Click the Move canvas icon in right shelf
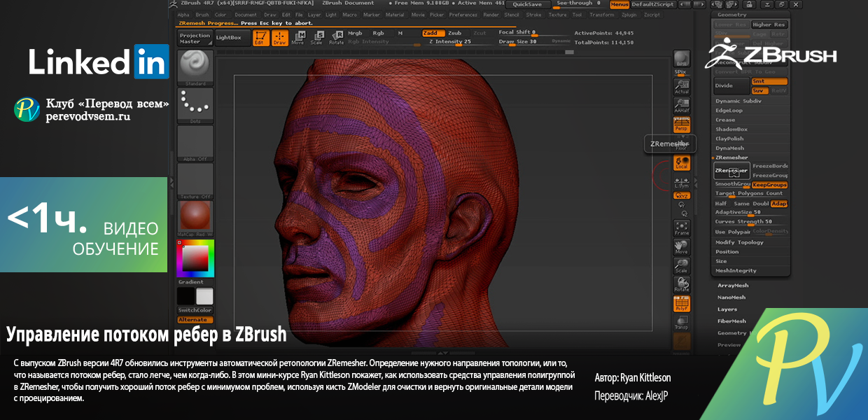The height and width of the screenshot is (420, 868). click(x=681, y=247)
